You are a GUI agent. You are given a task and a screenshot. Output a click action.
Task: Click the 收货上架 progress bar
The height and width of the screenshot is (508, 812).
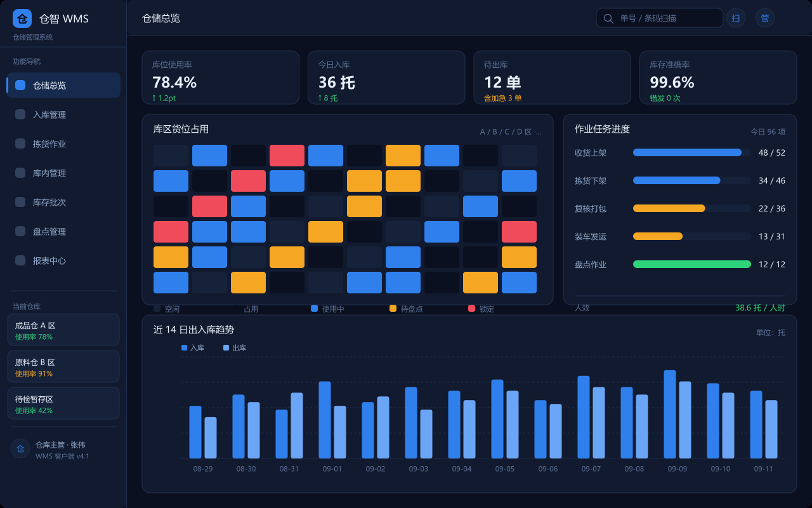692,152
